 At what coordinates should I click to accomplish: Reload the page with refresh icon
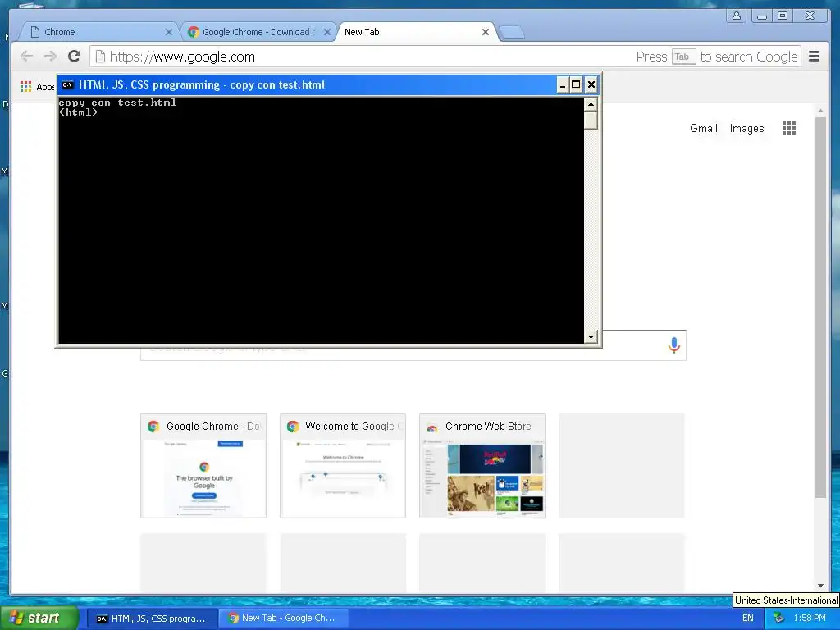click(75, 56)
